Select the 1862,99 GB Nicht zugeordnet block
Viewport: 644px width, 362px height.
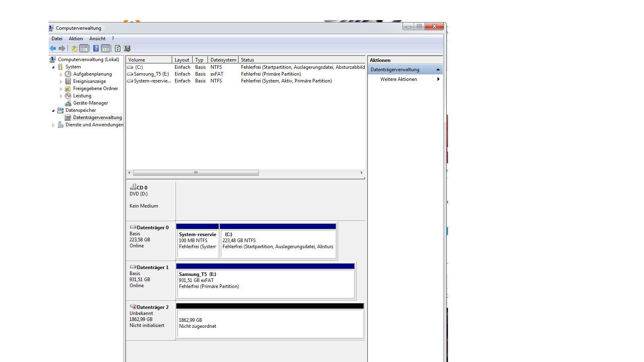click(x=270, y=321)
